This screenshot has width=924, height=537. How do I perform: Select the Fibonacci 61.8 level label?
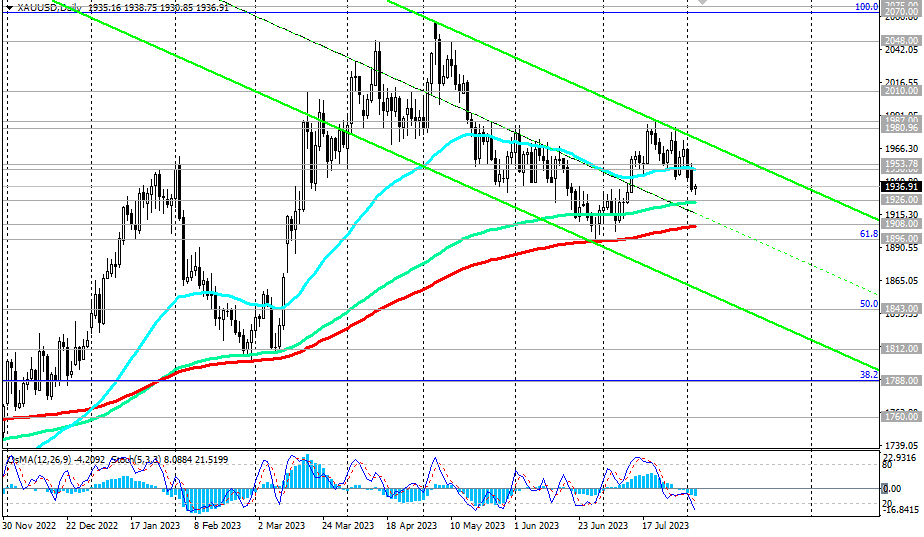pos(868,234)
